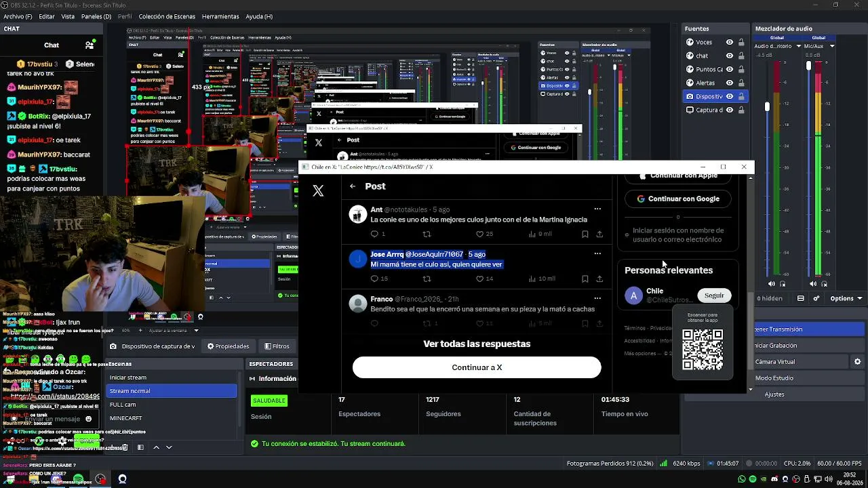The image size is (868, 488).
Task: Click Continuar con Google button
Action: coord(677,199)
